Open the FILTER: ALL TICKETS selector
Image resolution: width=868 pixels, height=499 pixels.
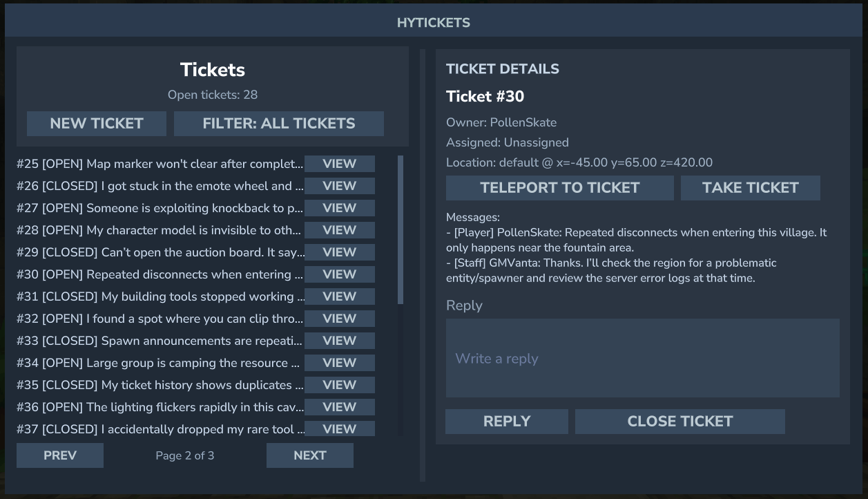(x=279, y=124)
